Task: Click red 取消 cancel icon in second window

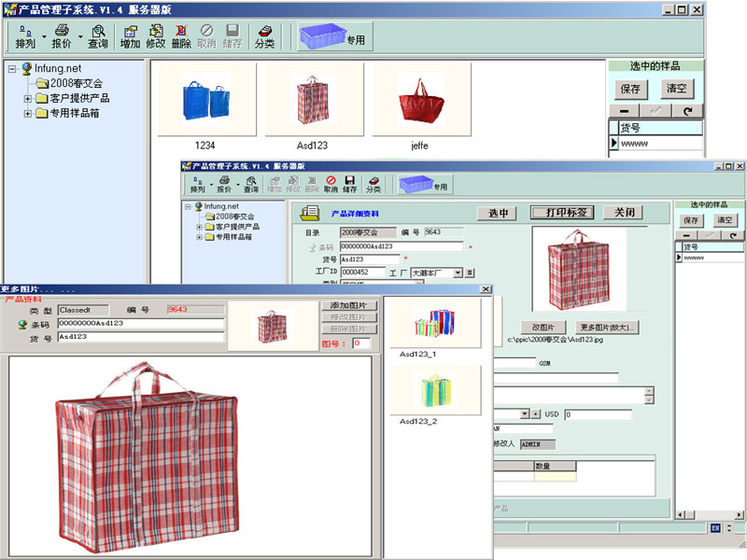Action: [x=331, y=183]
